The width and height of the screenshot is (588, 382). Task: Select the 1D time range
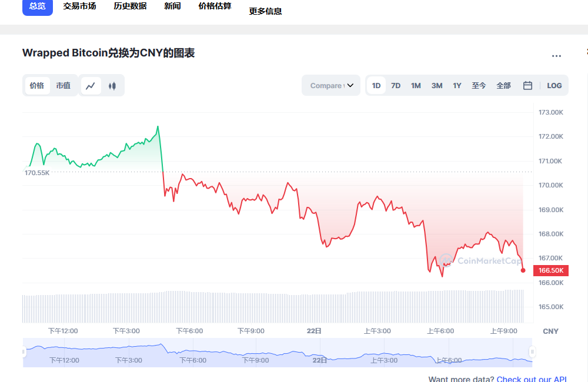coord(376,85)
